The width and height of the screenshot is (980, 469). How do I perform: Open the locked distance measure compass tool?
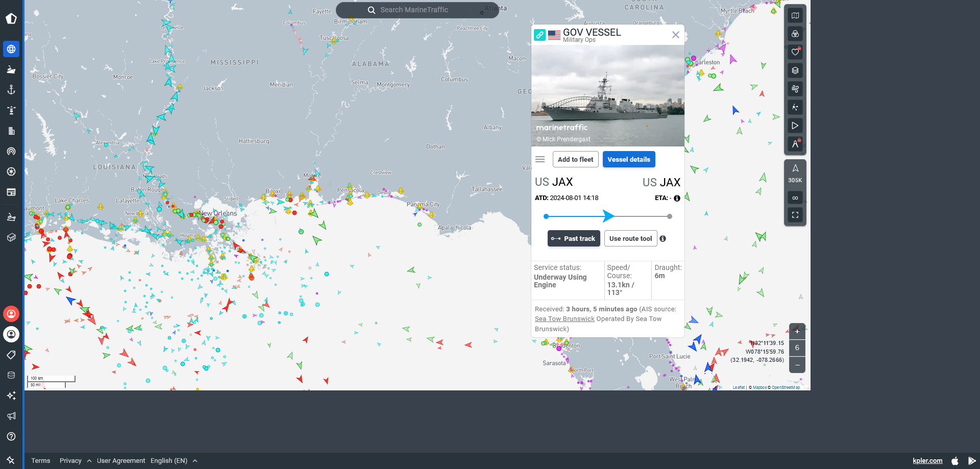coord(795,144)
